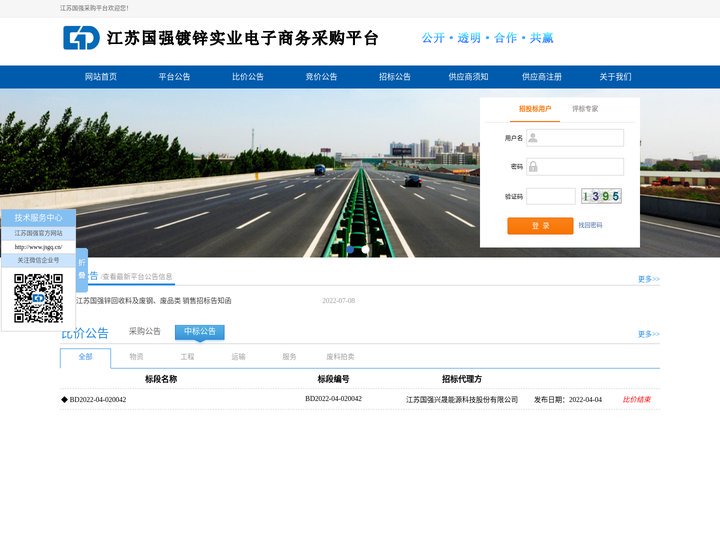Click the 标段编号 column header

click(333, 379)
